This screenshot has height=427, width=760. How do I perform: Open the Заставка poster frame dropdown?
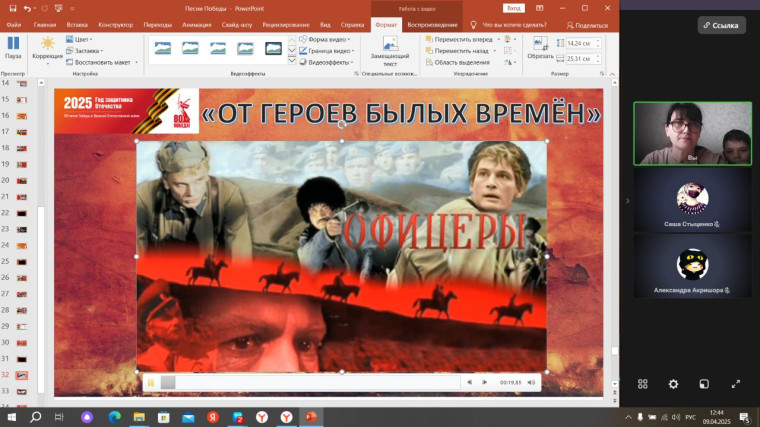pyautogui.click(x=84, y=50)
